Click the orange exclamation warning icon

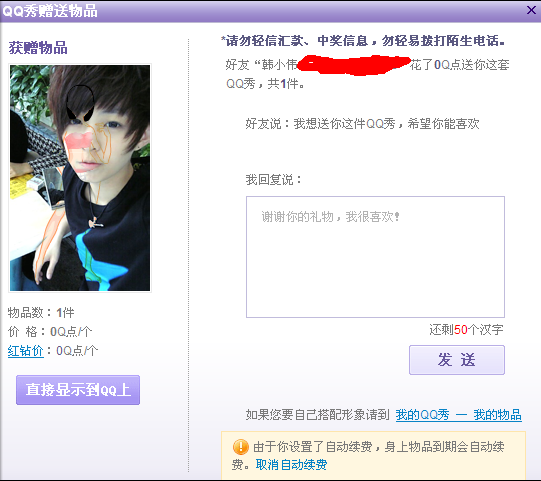pos(240,447)
